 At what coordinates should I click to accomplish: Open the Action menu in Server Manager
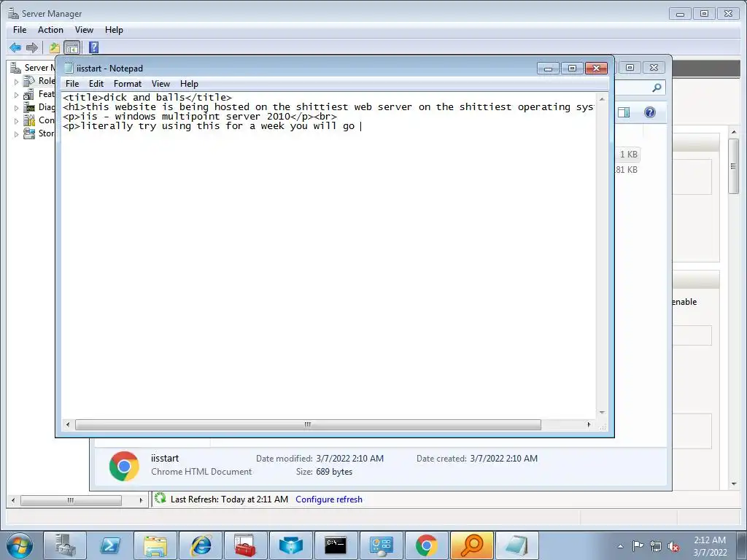pyautogui.click(x=50, y=29)
